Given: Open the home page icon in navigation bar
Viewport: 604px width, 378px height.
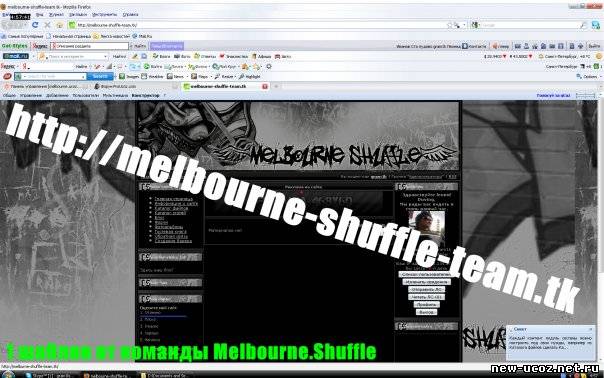Looking at the screenshot, I should (60, 25).
